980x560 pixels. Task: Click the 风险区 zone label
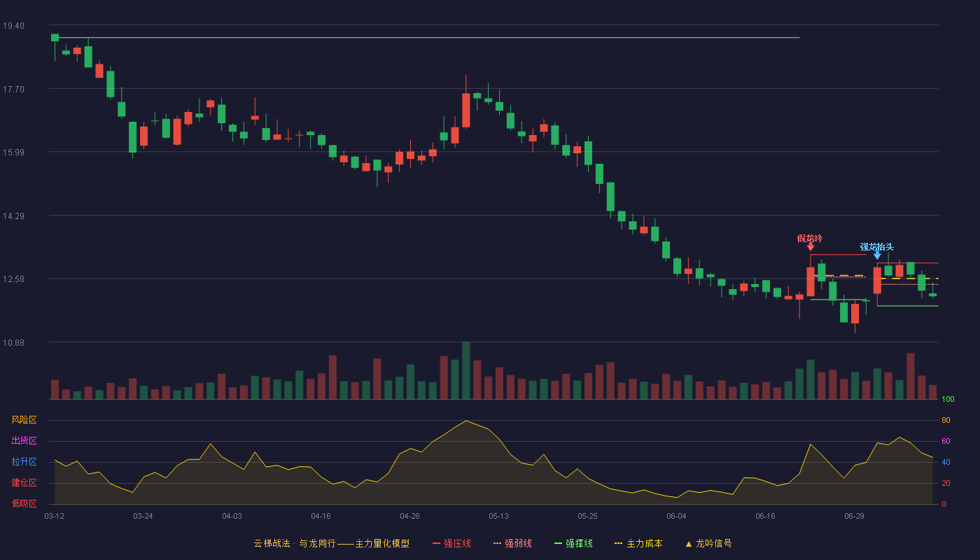24,420
